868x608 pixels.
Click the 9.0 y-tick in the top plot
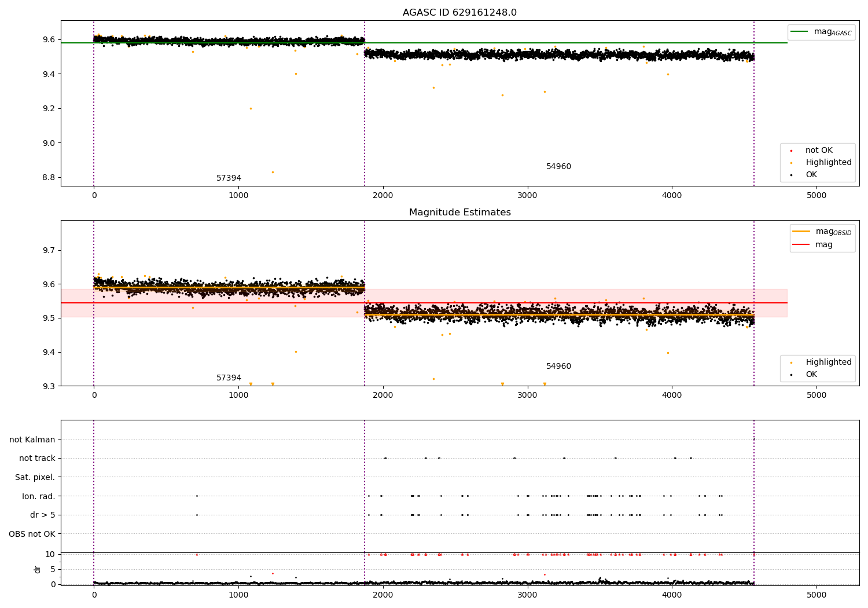coord(49,142)
